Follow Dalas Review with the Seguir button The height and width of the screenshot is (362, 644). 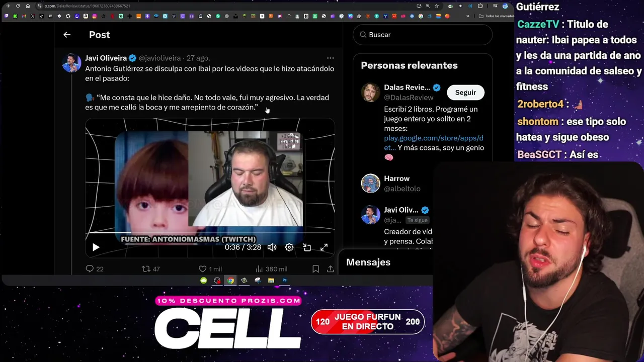click(x=465, y=93)
